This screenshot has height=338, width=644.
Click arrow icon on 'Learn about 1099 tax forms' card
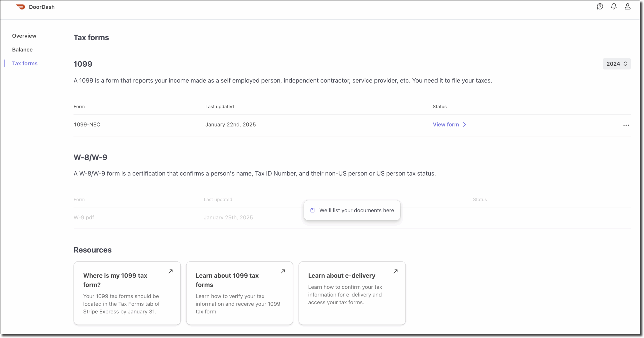pos(283,271)
